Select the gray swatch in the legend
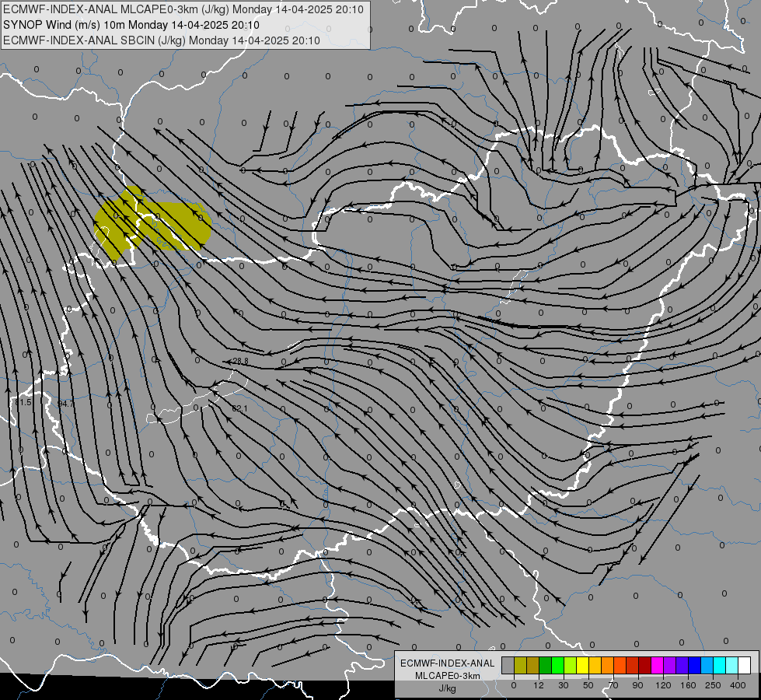Screen dimensions: 761x700 [x=508, y=665]
